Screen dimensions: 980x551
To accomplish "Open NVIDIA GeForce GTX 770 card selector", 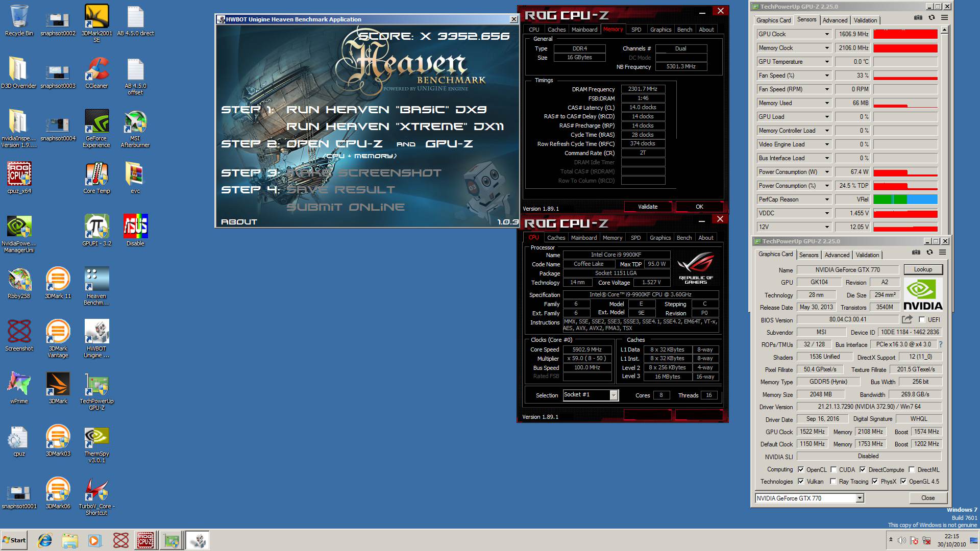I will [810, 498].
